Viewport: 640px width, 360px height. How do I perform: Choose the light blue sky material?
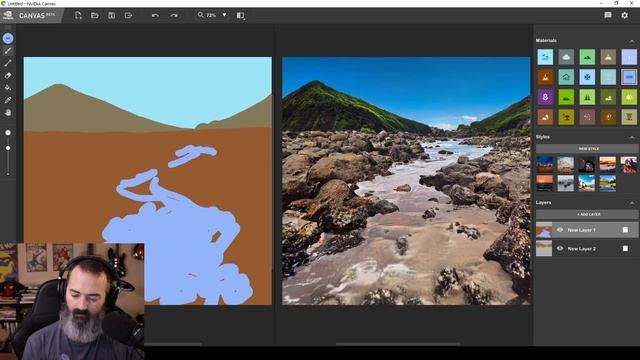545,57
